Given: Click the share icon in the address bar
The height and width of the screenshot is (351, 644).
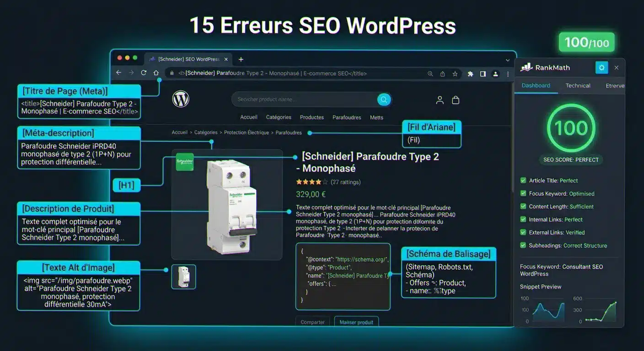Looking at the screenshot, I should pyautogui.click(x=443, y=74).
